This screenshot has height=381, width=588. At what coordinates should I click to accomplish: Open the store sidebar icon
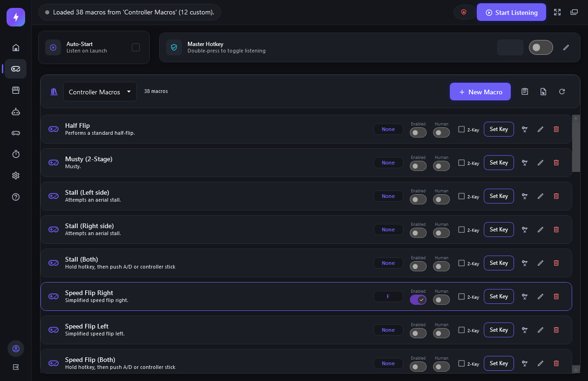[16, 90]
